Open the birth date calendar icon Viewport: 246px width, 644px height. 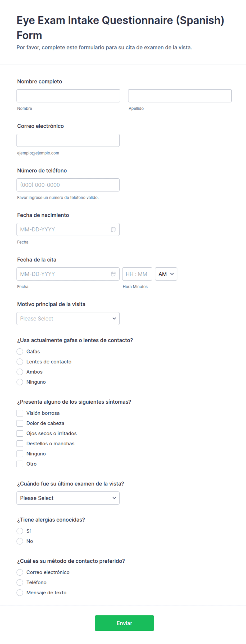(x=113, y=229)
